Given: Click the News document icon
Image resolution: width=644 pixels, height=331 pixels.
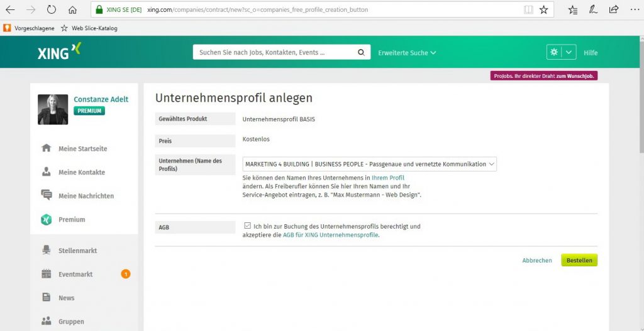Looking at the screenshot, I should click(47, 297).
